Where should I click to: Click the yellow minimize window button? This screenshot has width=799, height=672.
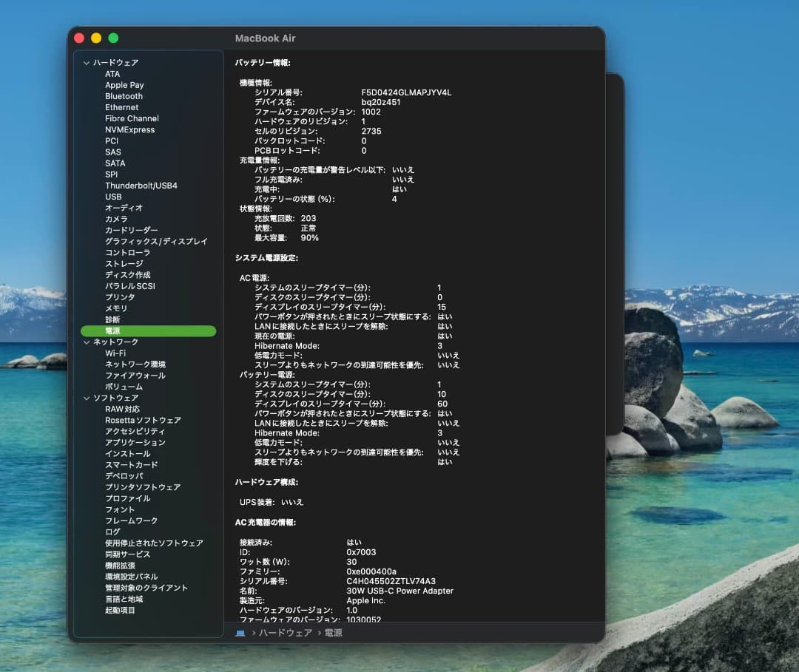point(96,38)
